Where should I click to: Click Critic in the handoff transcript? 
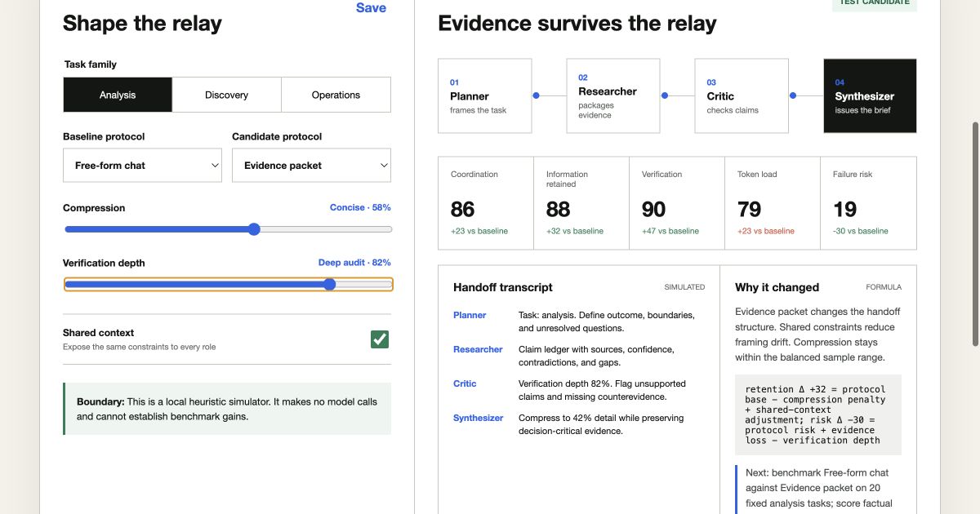point(465,383)
